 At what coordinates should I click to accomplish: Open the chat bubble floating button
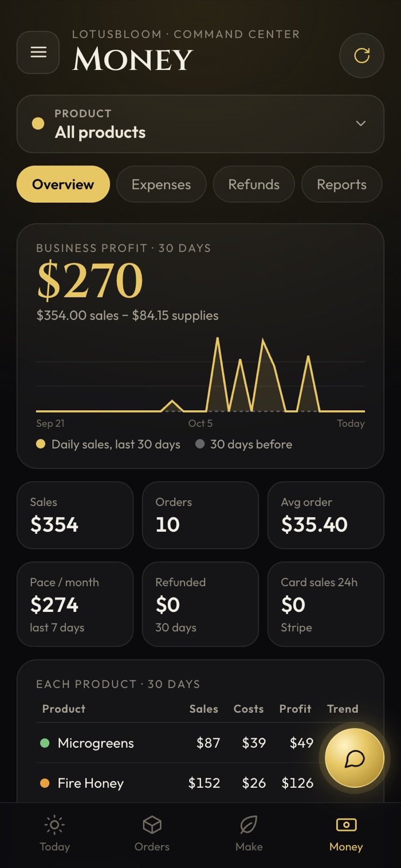point(355,759)
